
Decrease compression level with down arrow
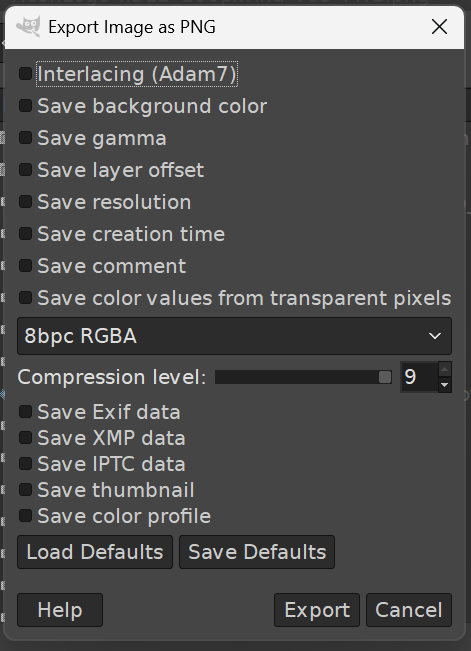pyautogui.click(x=444, y=385)
